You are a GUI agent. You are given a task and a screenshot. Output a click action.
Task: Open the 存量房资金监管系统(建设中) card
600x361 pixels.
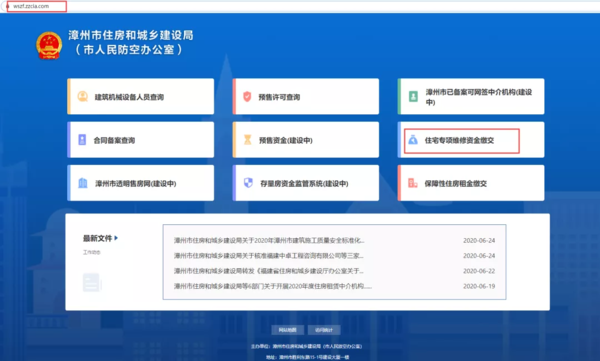pos(306,183)
